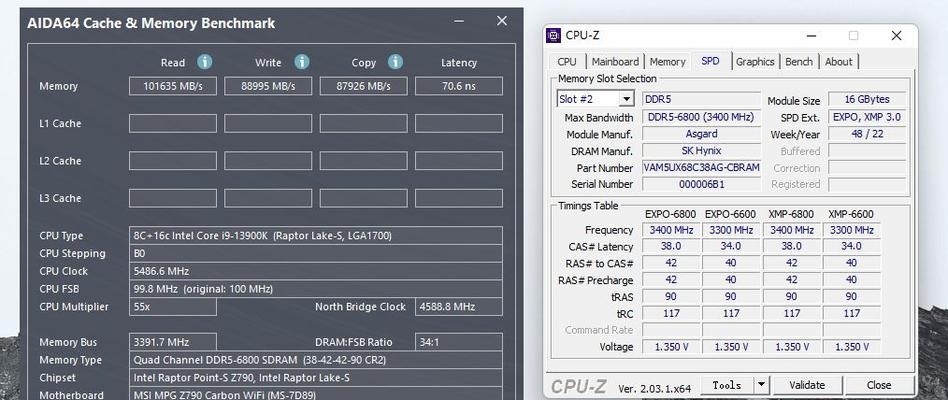The image size is (948, 400).
Task: Click the DRAM Manuf. SK Hynix field
Action: (701, 150)
